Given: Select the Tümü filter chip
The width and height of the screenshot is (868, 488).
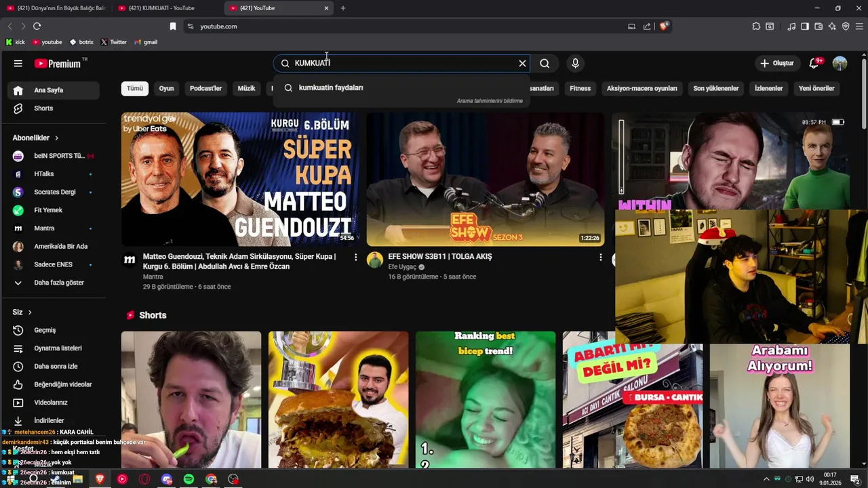Looking at the screenshot, I should 135,88.
